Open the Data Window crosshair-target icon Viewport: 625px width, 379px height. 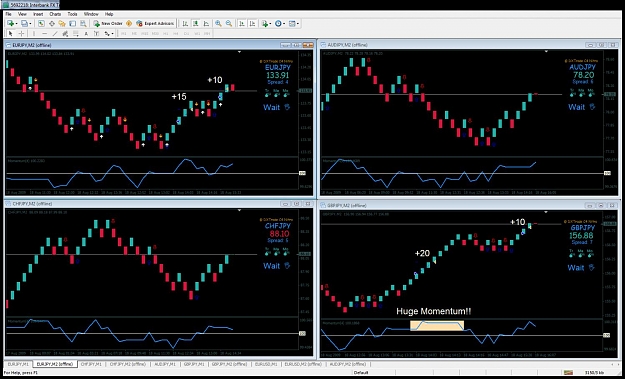52,24
